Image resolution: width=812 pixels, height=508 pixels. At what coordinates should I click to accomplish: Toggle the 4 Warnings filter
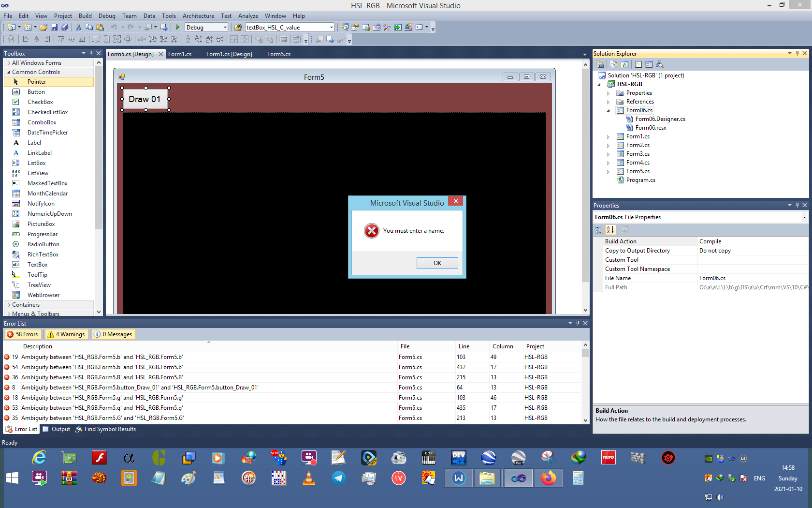pyautogui.click(x=67, y=334)
